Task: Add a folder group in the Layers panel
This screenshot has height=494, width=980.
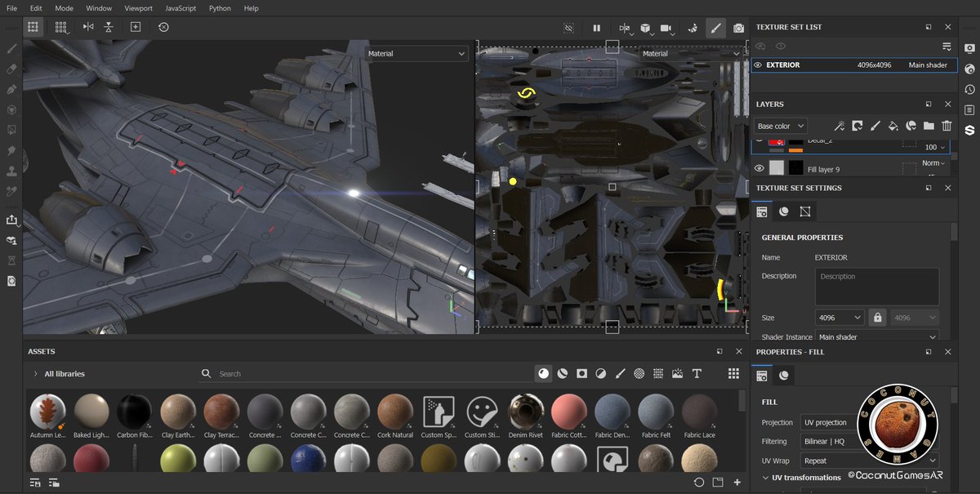Action: 929,126
